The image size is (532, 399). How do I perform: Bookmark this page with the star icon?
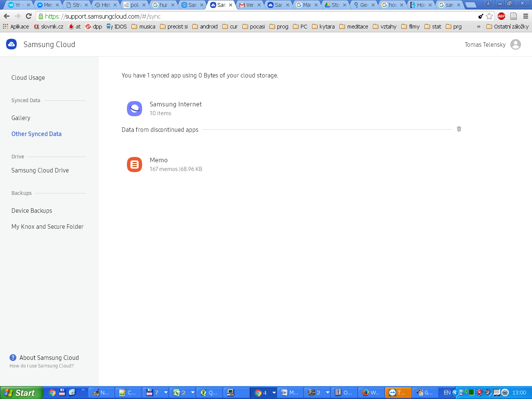[489, 16]
